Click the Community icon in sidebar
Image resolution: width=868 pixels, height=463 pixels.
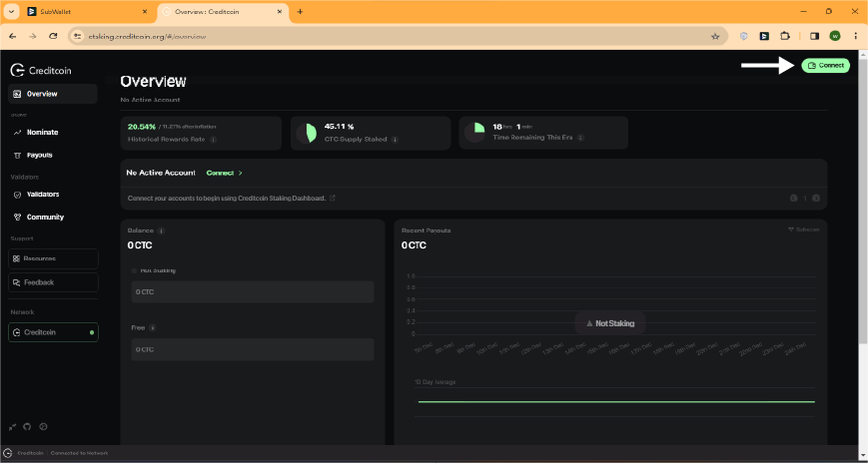17,218
